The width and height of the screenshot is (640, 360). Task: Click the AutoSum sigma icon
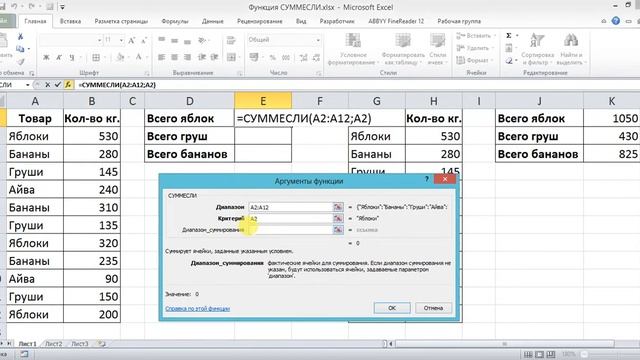(x=509, y=36)
